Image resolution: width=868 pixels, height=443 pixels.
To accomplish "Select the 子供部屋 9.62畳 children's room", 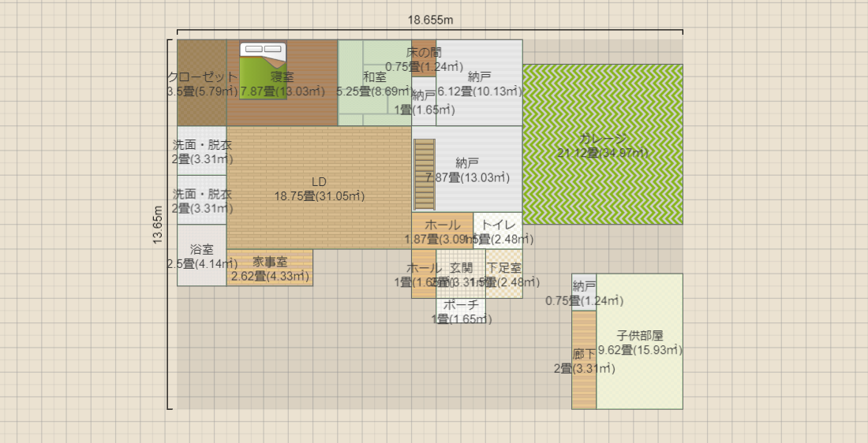I will point(639,341).
